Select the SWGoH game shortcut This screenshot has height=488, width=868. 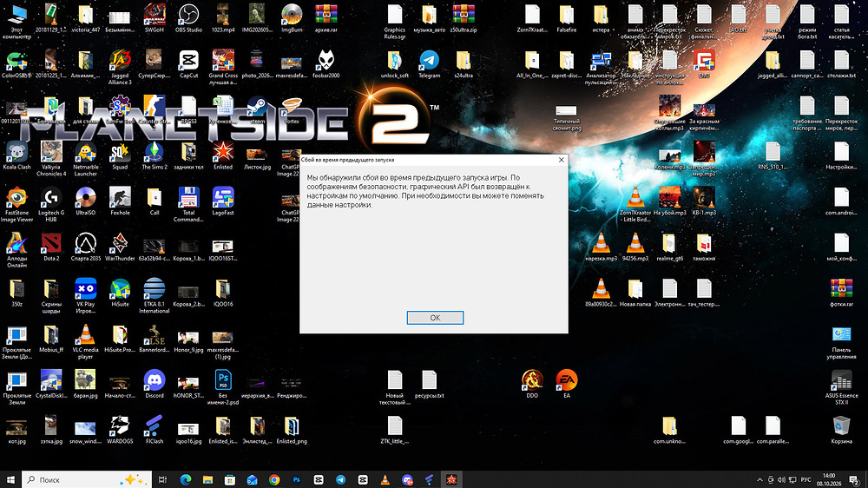click(x=155, y=18)
